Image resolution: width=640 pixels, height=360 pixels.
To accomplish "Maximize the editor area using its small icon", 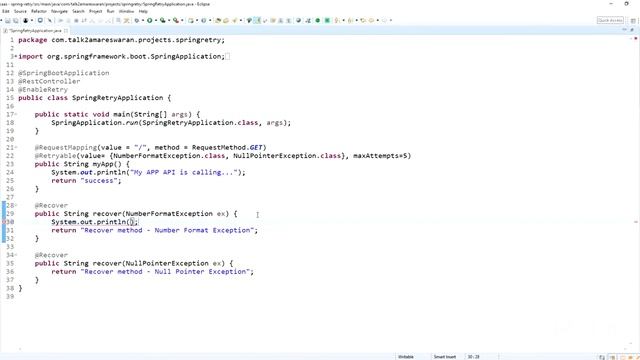I will click(x=632, y=30).
